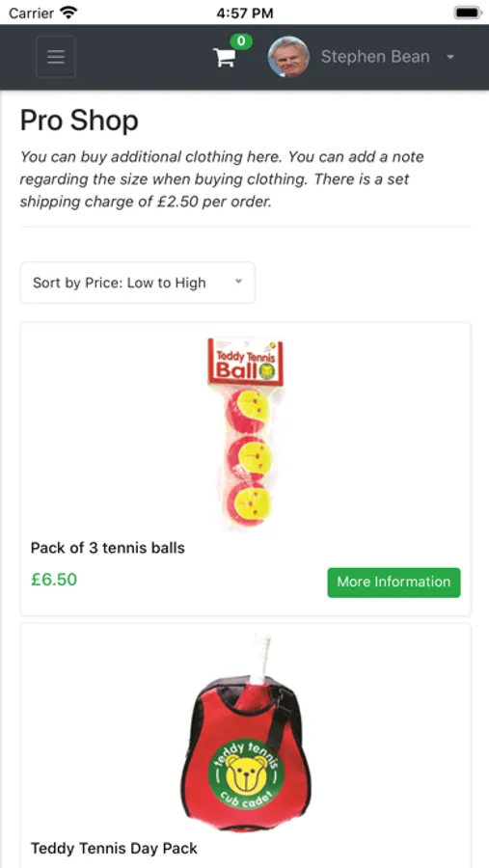
Task: Open the Sort by Price dropdown
Action: click(x=138, y=283)
